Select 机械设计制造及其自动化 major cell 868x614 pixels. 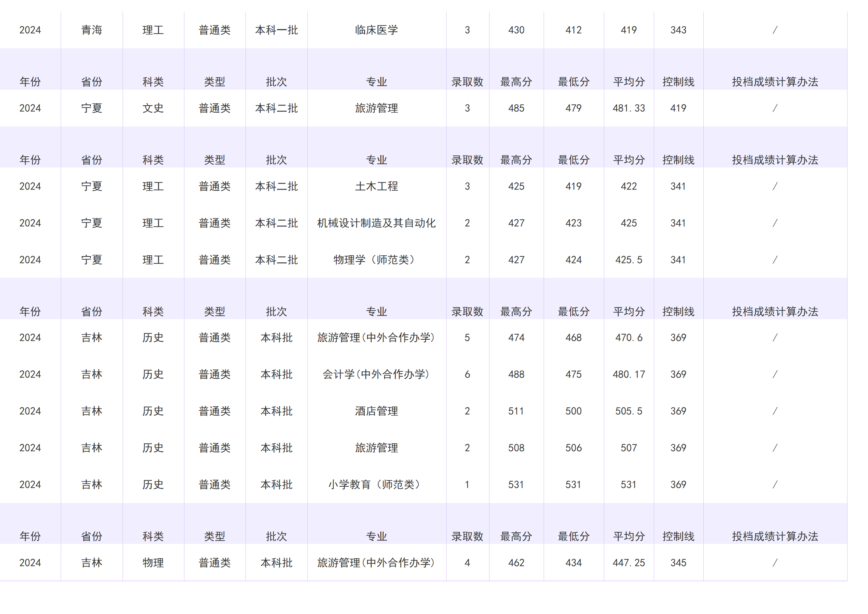(x=377, y=223)
